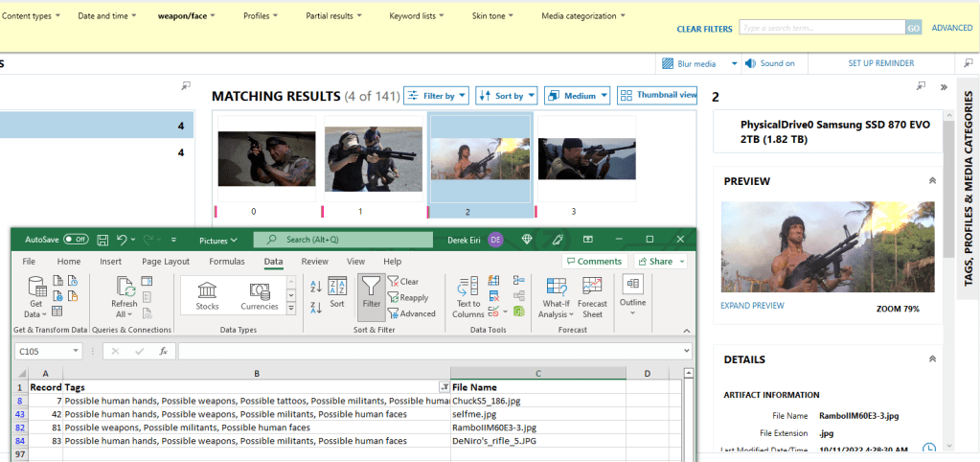Click the Filter funnel icon in Excel
Image resolution: width=980 pixels, height=462 pixels.
tap(370, 289)
